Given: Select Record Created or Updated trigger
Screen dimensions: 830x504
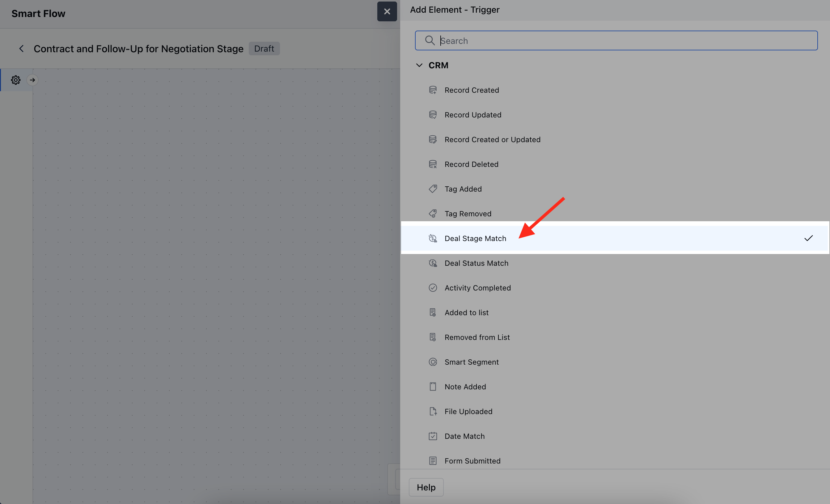Looking at the screenshot, I should (x=492, y=139).
